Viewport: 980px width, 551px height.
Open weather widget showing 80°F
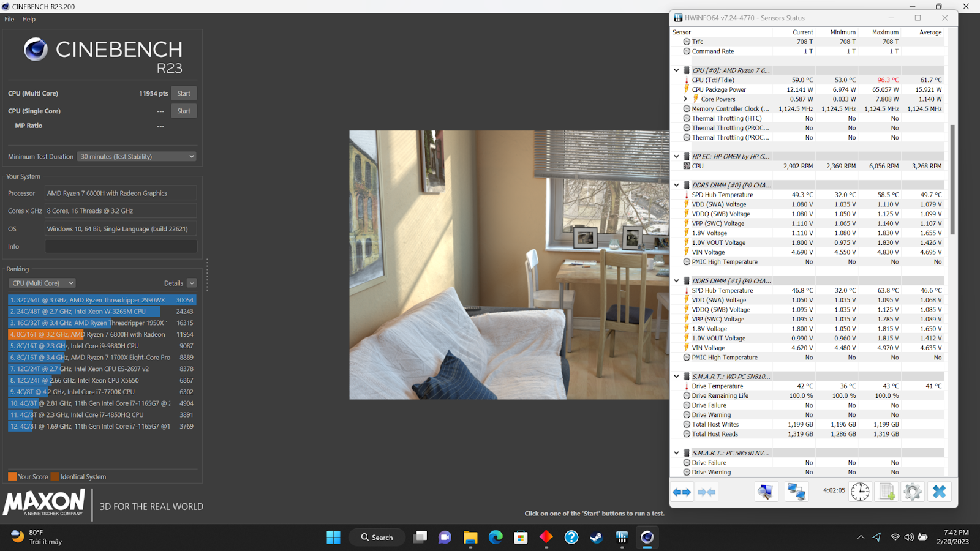(x=37, y=537)
